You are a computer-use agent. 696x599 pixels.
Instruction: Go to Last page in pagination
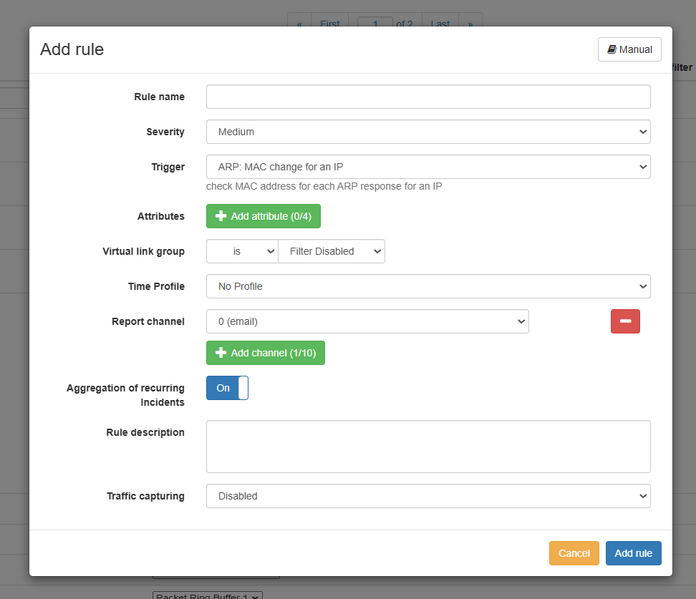pos(440,21)
